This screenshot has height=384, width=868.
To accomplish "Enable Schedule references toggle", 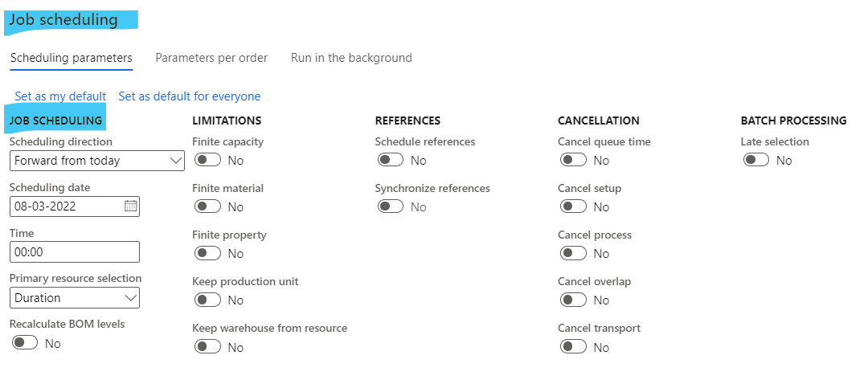I will 391,161.
